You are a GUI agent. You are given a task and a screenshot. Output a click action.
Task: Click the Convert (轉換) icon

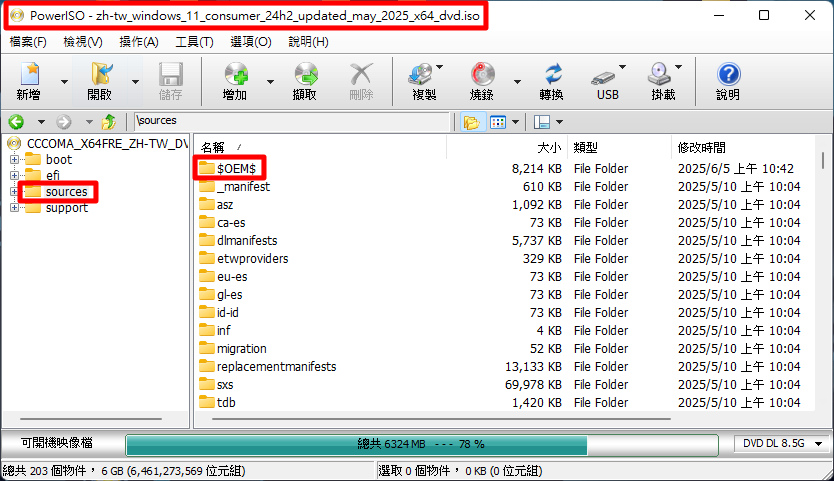point(553,74)
